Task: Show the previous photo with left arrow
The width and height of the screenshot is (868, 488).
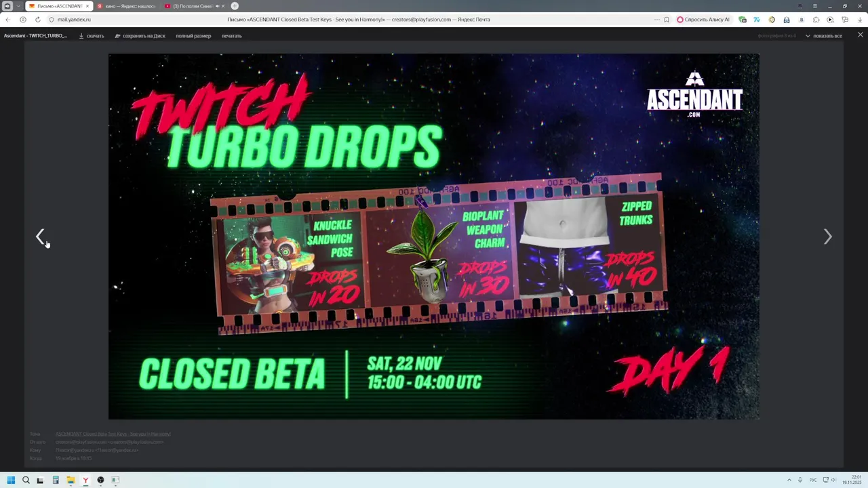Action: pyautogui.click(x=40, y=237)
